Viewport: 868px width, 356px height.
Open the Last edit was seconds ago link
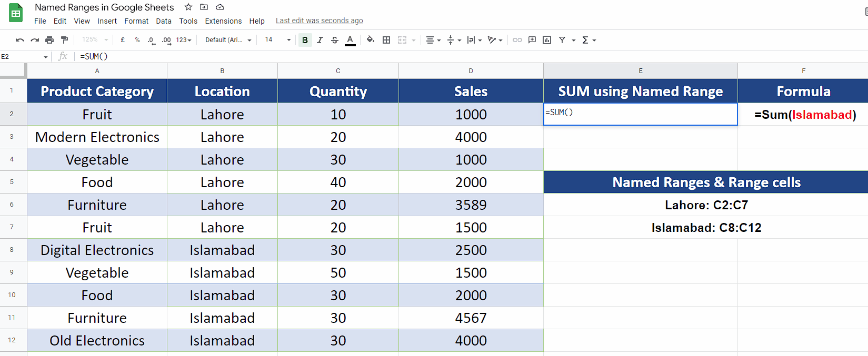point(320,21)
